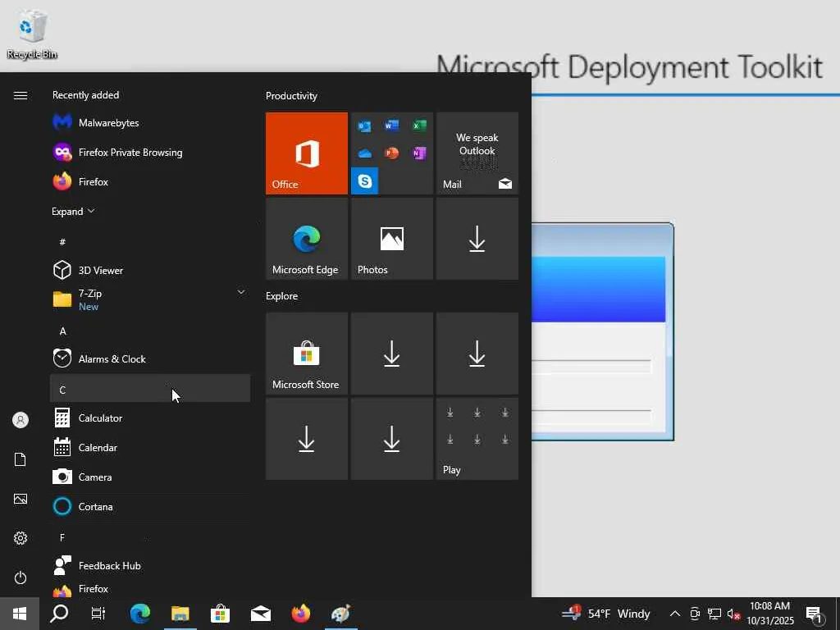
Task: Open the Excel icon in Office folder tile
Action: click(419, 126)
